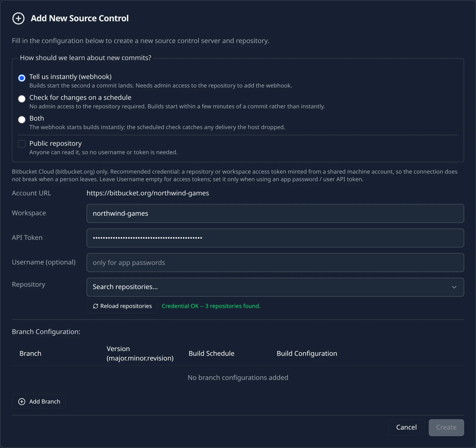The height and width of the screenshot is (448, 476).
Task: Click the Add New Source Control title
Action: tap(80, 18)
